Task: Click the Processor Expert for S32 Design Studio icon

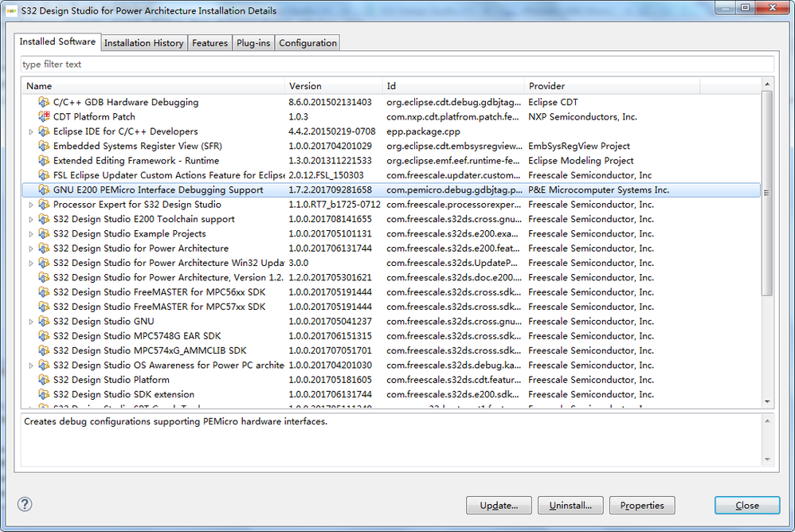Action: (44, 205)
